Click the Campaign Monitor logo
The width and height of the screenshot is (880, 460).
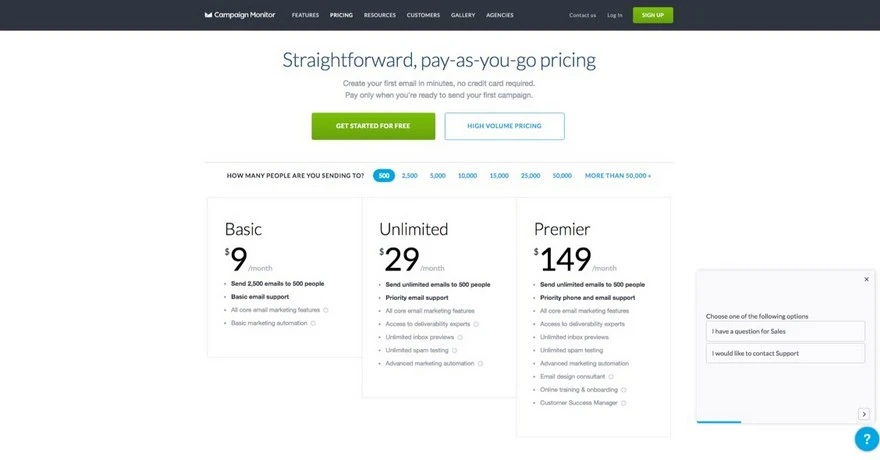point(239,15)
